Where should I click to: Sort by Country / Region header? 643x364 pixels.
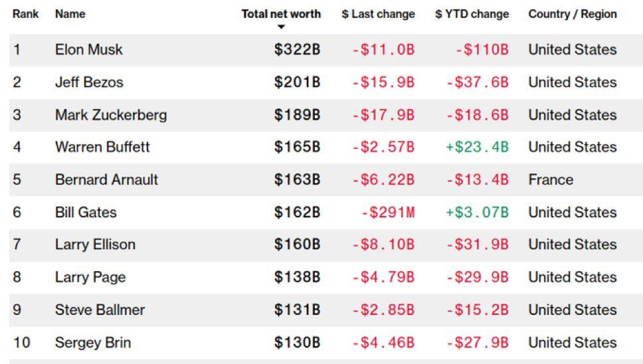pyautogui.click(x=573, y=14)
